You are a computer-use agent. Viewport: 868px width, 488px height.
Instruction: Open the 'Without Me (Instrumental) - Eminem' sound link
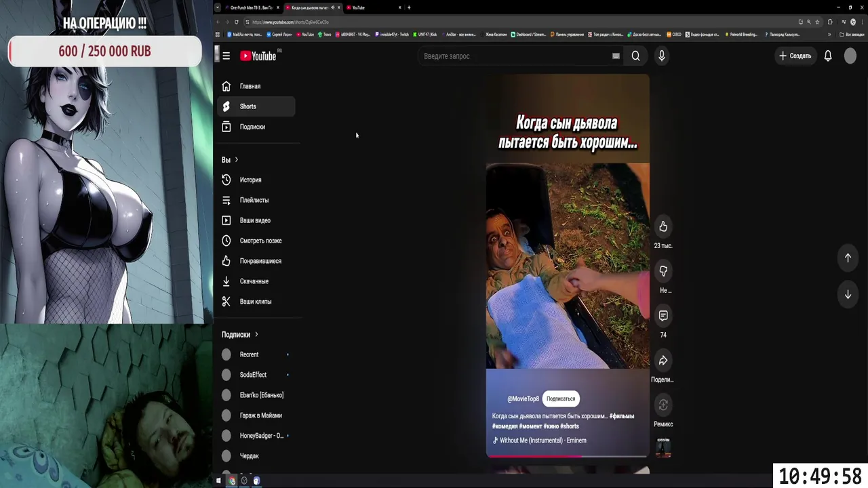click(539, 441)
